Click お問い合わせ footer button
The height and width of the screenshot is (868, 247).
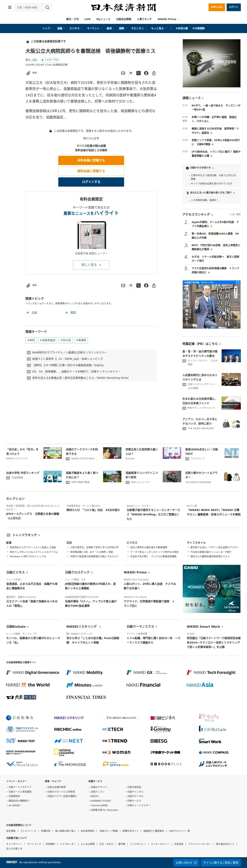coord(186,863)
